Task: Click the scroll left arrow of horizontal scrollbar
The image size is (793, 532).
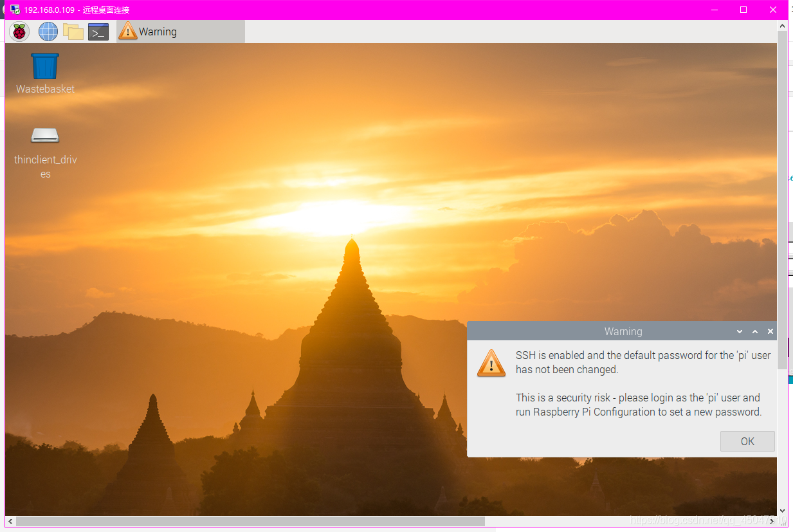Action: click(x=10, y=521)
